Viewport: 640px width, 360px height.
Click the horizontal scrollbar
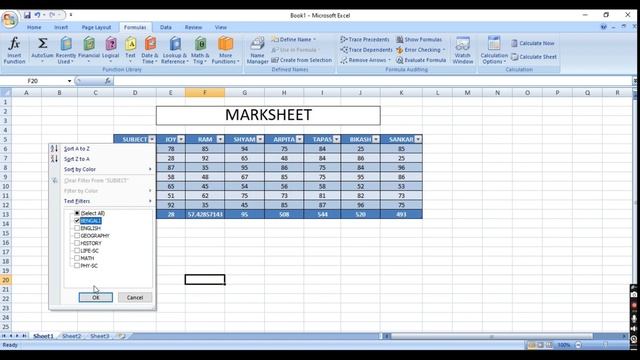(x=492, y=336)
